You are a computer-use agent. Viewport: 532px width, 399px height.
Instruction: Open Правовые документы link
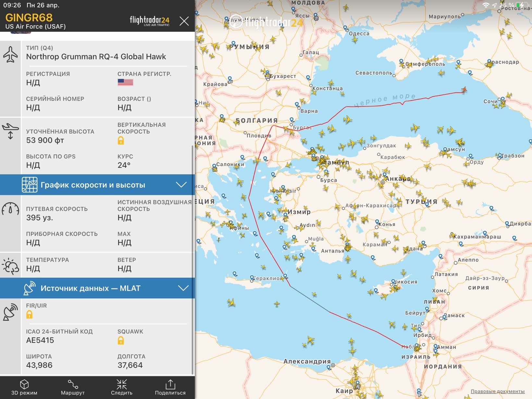tap(498, 391)
